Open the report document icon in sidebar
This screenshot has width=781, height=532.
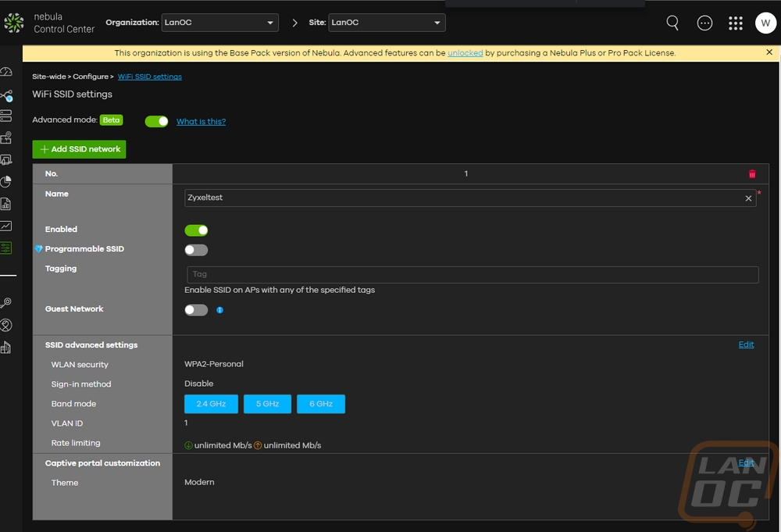(x=6, y=204)
